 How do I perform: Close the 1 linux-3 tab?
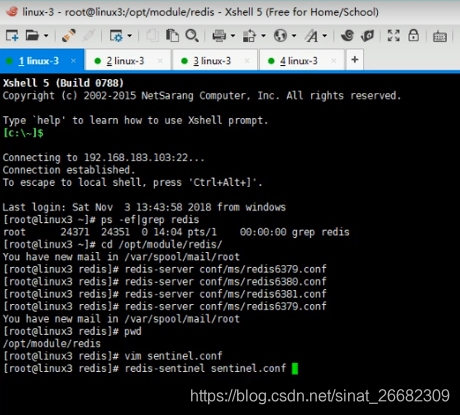tap(73, 61)
